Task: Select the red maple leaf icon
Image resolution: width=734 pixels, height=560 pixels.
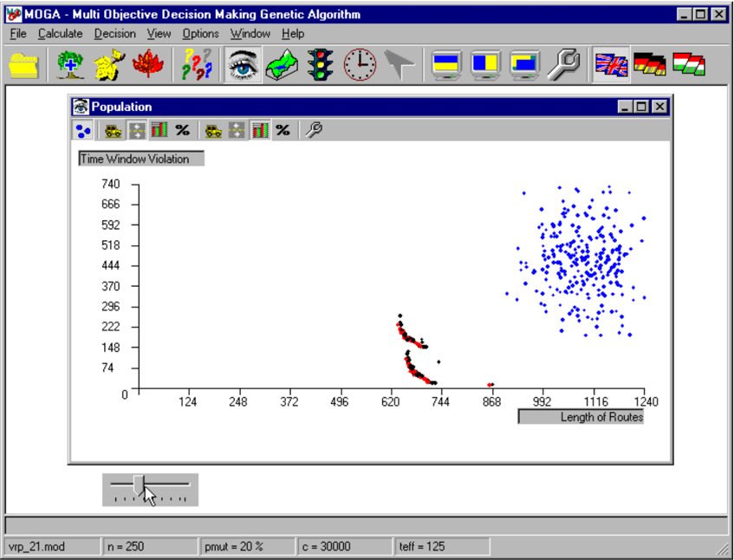Action: 148,65
